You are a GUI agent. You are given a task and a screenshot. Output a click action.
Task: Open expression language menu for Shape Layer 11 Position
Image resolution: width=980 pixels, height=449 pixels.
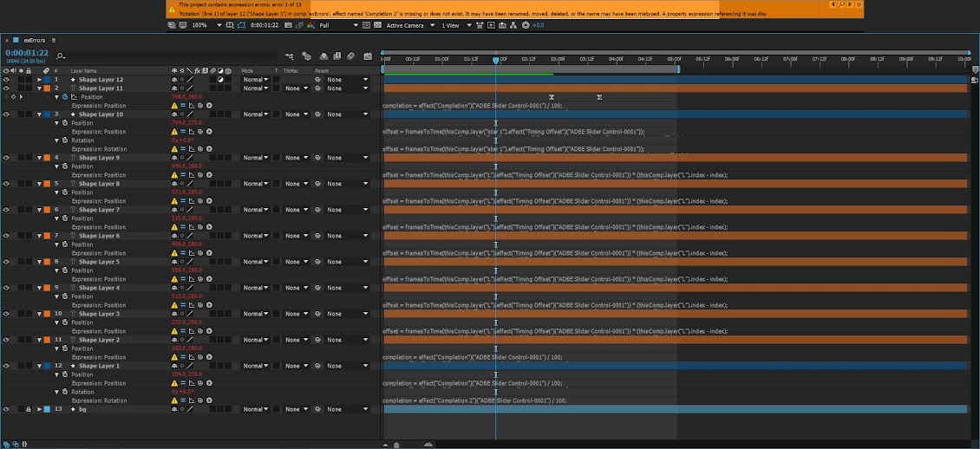(x=209, y=106)
